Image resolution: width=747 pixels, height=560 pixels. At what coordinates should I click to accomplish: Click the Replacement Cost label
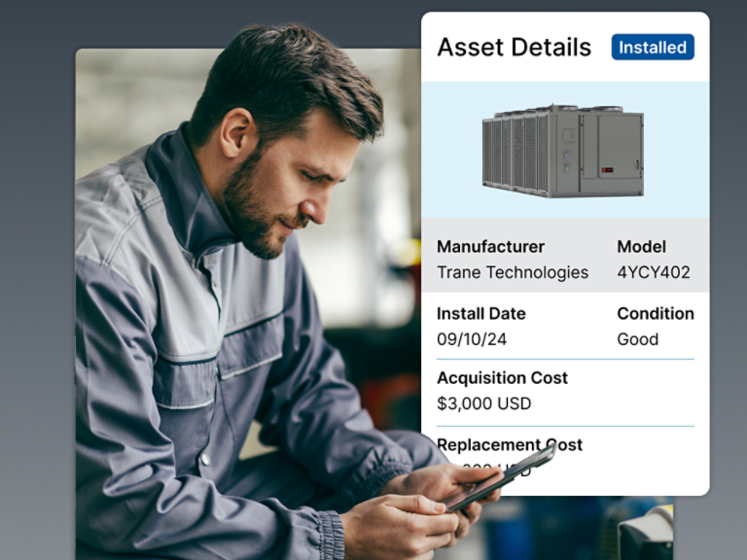tap(510, 444)
